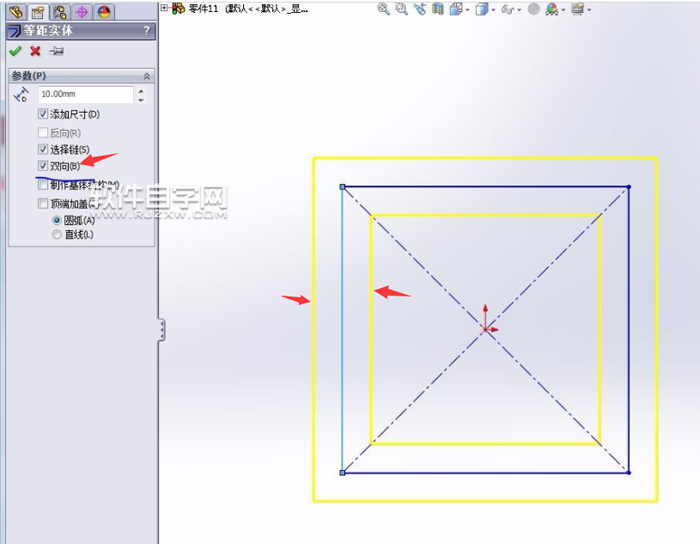
Task: Click the Previous View icon
Action: (420, 8)
